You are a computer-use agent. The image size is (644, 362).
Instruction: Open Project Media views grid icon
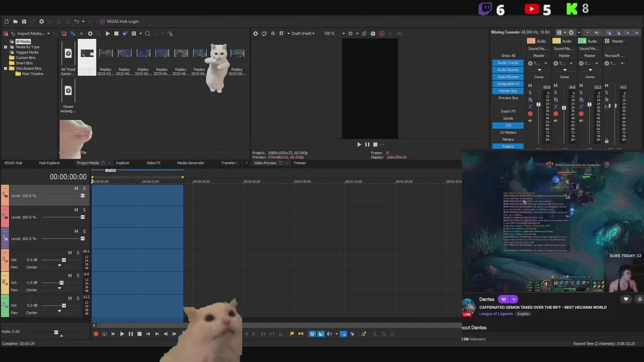pyautogui.click(x=133, y=34)
